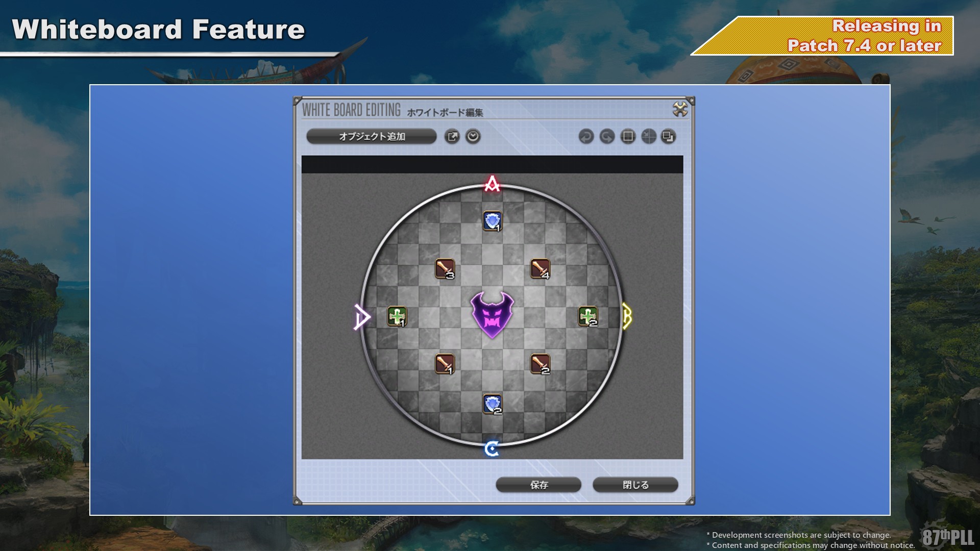Click the red waymark A marker

492,184
